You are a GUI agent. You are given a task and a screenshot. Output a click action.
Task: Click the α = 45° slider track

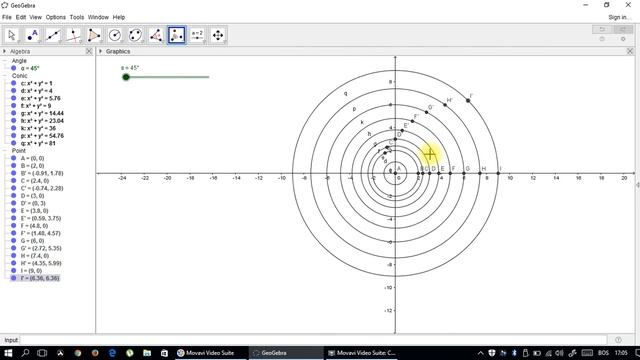coord(166,77)
